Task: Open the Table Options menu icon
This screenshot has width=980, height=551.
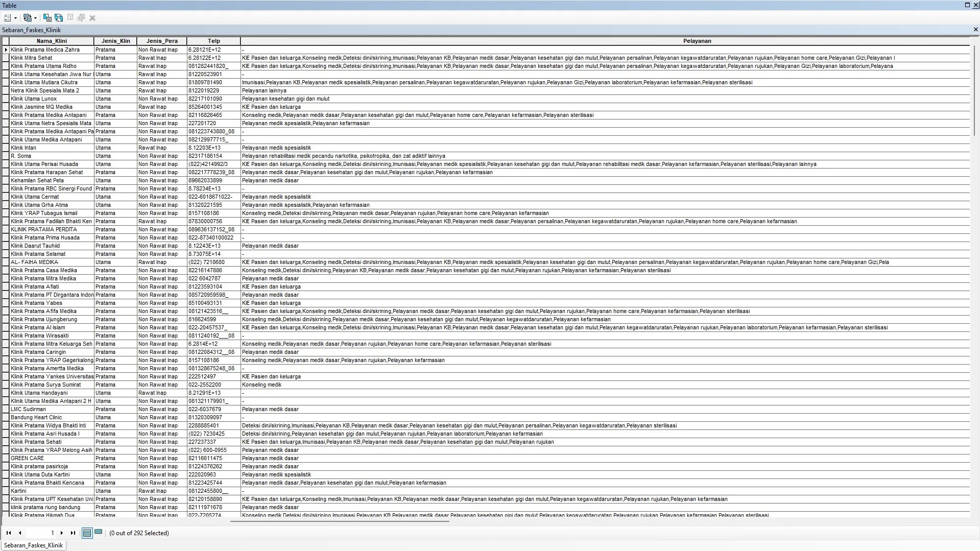Action: pyautogui.click(x=8, y=18)
